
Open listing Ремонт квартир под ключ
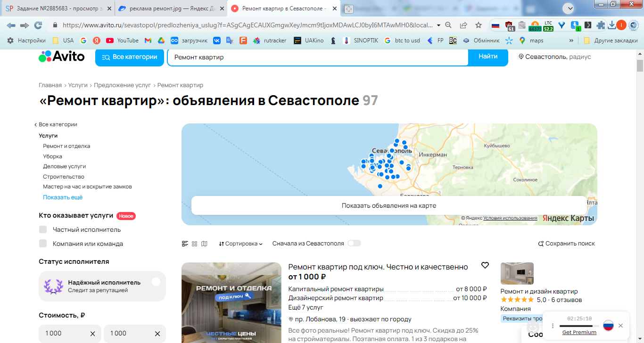click(378, 267)
